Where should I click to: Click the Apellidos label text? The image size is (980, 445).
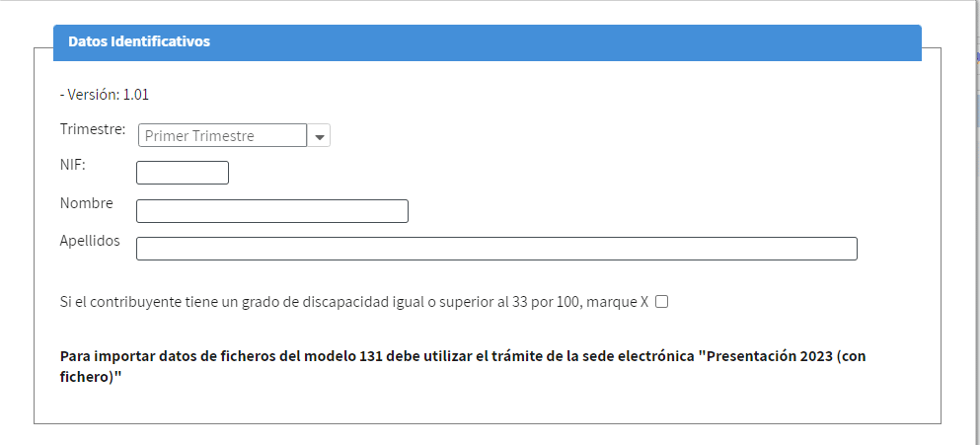pyautogui.click(x=90, y=241)
